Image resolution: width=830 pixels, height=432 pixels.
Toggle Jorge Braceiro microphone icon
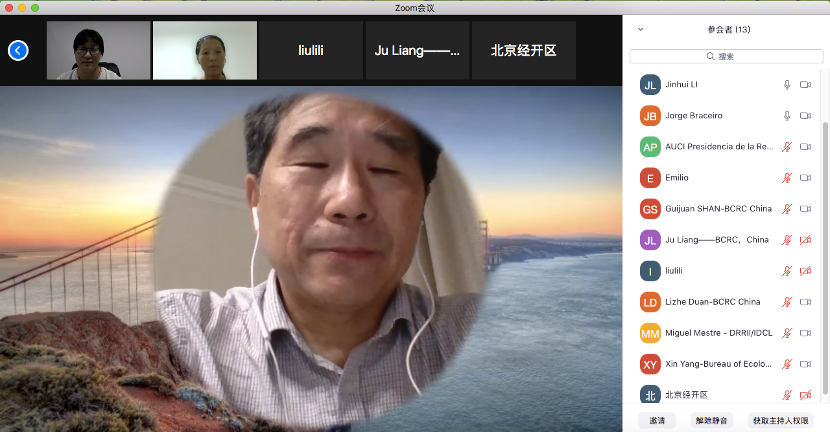pyautogui.click(x=787, y=115)
